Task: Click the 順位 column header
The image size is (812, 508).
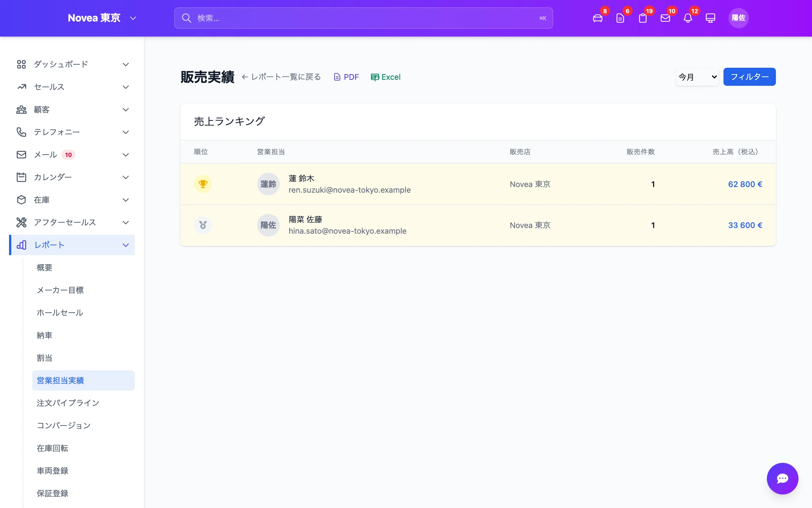Action: (x=201, y=152)
